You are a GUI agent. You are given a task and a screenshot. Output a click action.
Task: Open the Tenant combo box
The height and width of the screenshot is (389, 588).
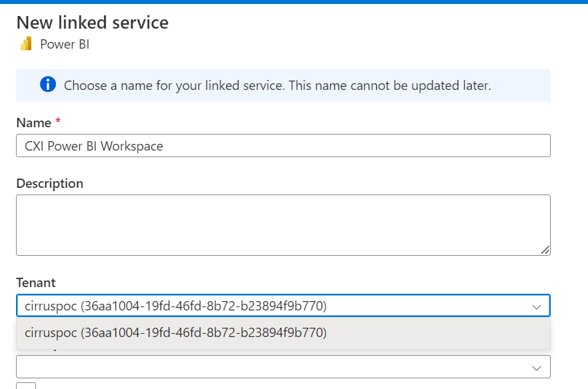pyautogui.click(x=283, y=306)
